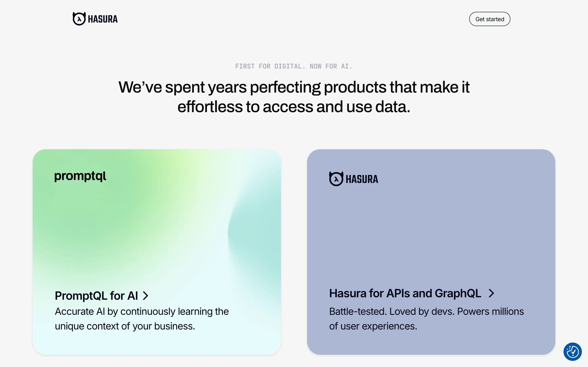Click 'unique context of your business' text line
The image size is (588, 367).
125,326
